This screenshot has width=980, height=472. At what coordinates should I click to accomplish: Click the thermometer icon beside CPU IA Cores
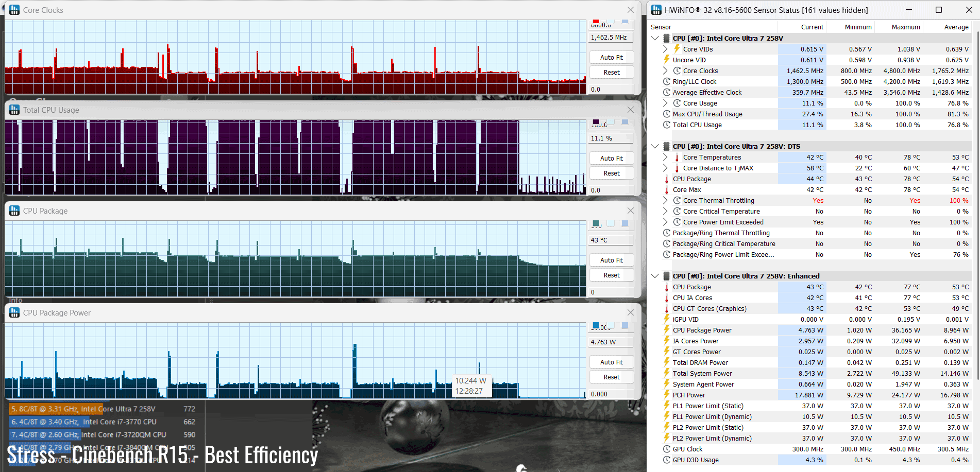[667, 298]
